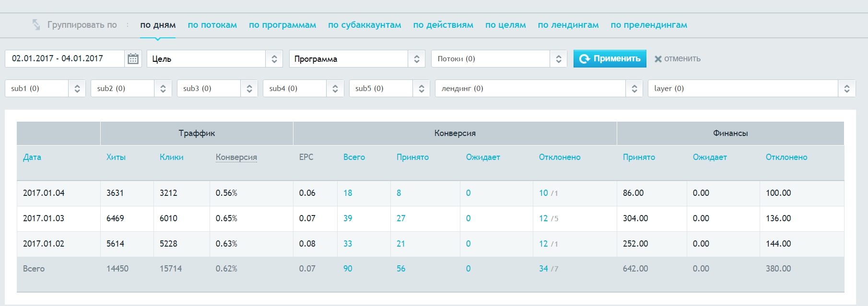This screenshot has width=868, height=306.
Task: Sort by Ожидает under Финансы group
Action: pos(710,157)
